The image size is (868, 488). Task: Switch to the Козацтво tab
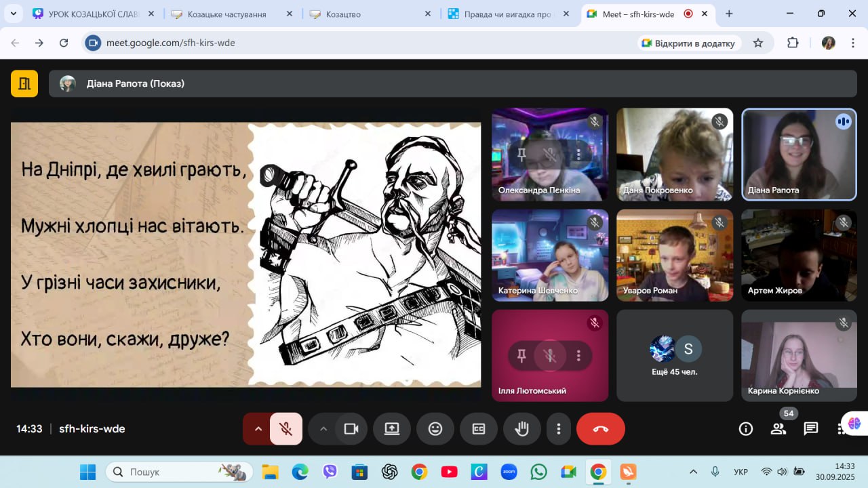pos(366,14)
